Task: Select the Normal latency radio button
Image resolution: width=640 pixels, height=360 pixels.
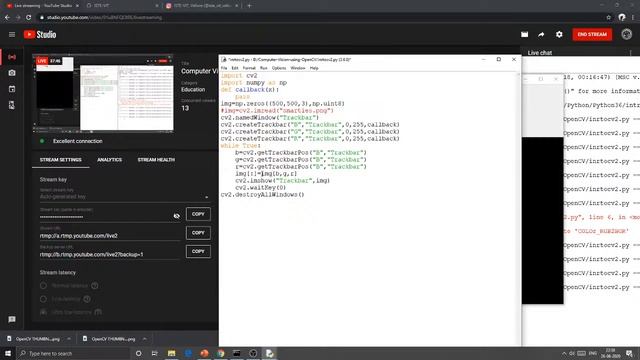Action: coord(43,286)
